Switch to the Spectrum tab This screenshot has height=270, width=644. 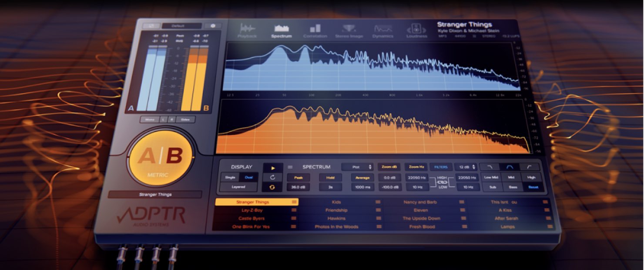[x=281, y=31]
